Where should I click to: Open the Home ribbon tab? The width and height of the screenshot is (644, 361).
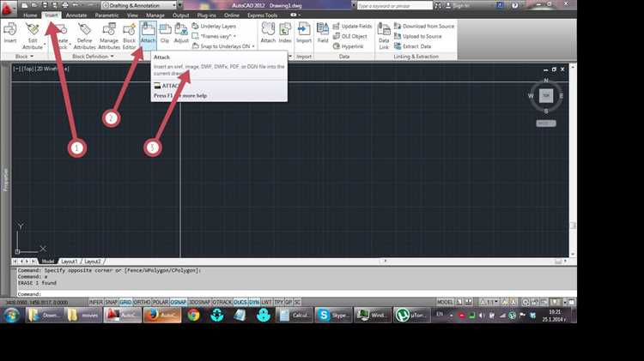30,15
